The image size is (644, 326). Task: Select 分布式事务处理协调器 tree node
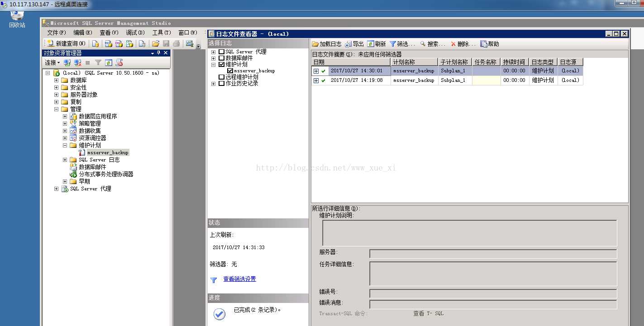click(106, 174)
